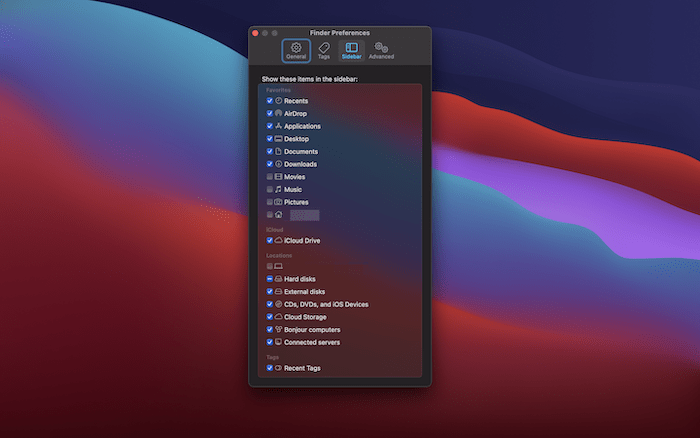Click the AirDrop icon
Screen dimensions: 700x438
[x=279, y=113]
